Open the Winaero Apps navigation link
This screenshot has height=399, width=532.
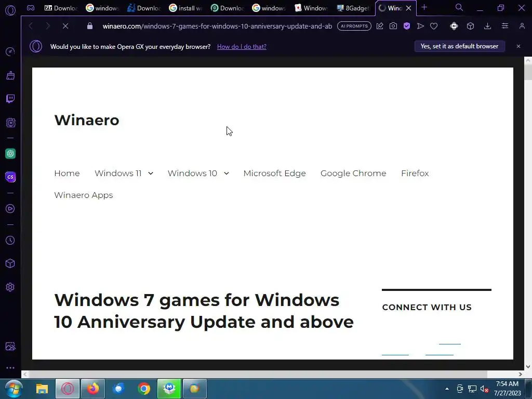[84, 195]
